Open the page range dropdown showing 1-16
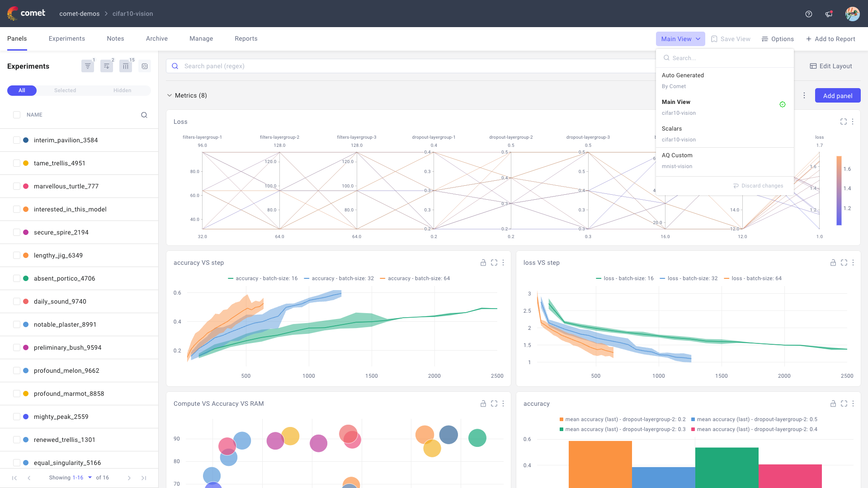 click(x=84, y=478)
